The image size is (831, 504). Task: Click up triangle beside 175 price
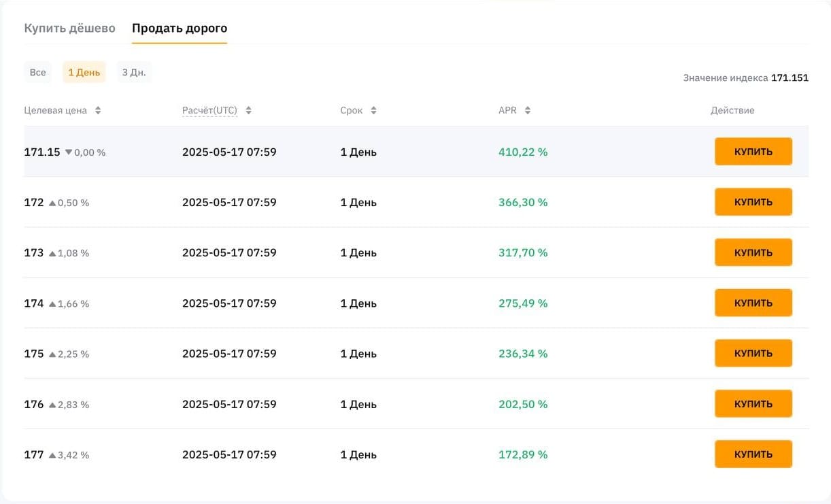52,354
